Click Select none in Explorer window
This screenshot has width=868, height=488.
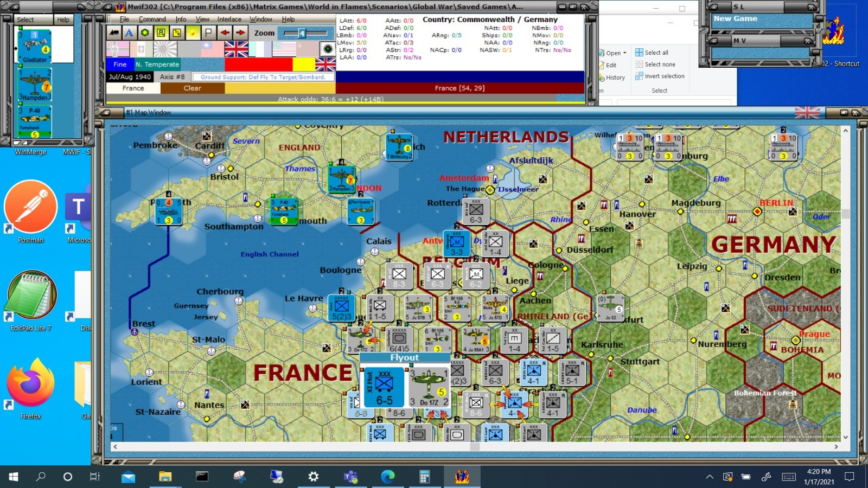(x=655, y=64)
